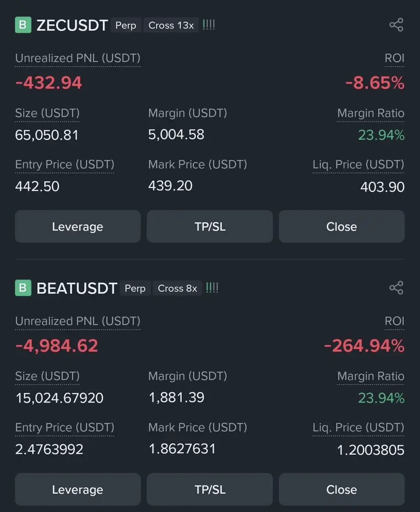
Task: Close the ZECUSDT position
Action: [x=341, y=226]
